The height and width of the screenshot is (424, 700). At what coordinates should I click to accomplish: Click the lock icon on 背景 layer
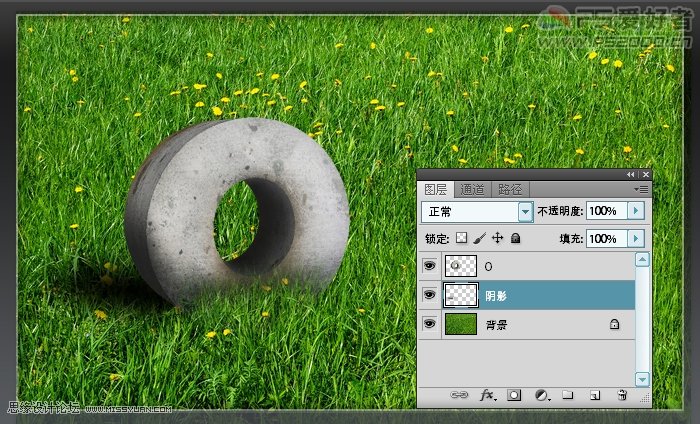pos(615,324)
